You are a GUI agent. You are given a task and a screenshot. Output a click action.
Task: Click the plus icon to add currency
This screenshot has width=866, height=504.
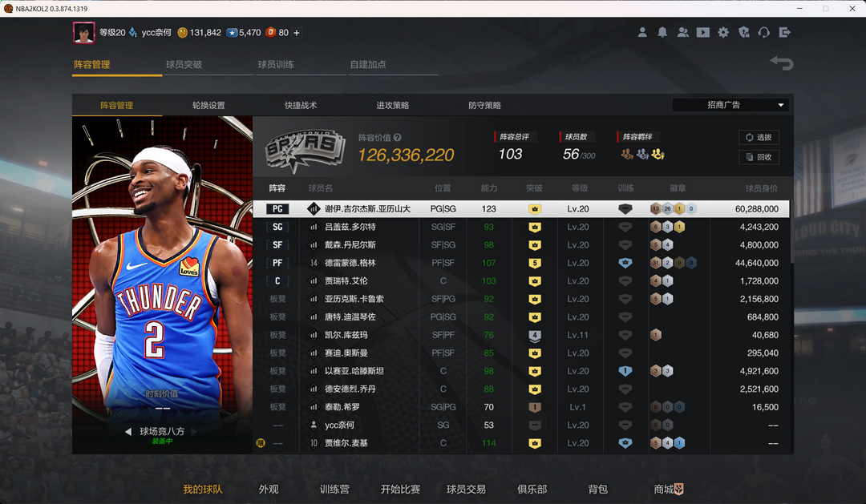[x=297, y=33]
